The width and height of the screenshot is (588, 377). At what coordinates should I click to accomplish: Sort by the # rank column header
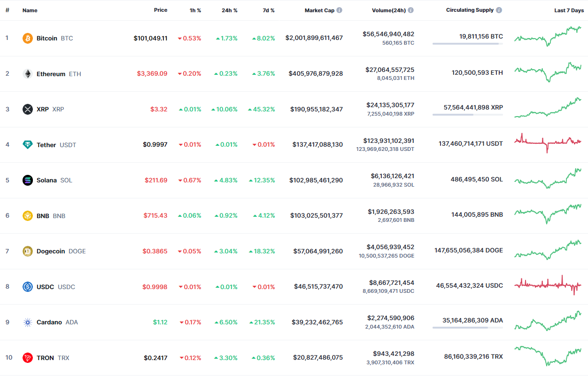[x=8, y=10]
